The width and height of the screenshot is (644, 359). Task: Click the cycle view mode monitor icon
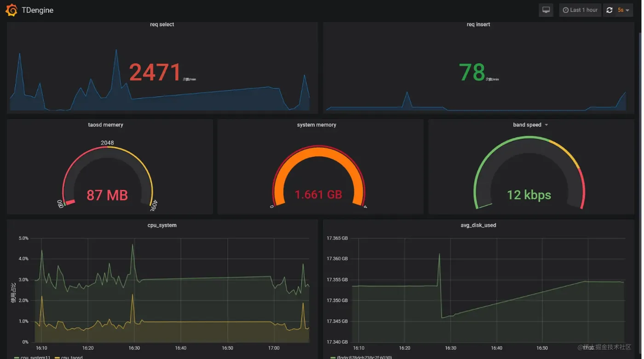(x=546, y=10)
